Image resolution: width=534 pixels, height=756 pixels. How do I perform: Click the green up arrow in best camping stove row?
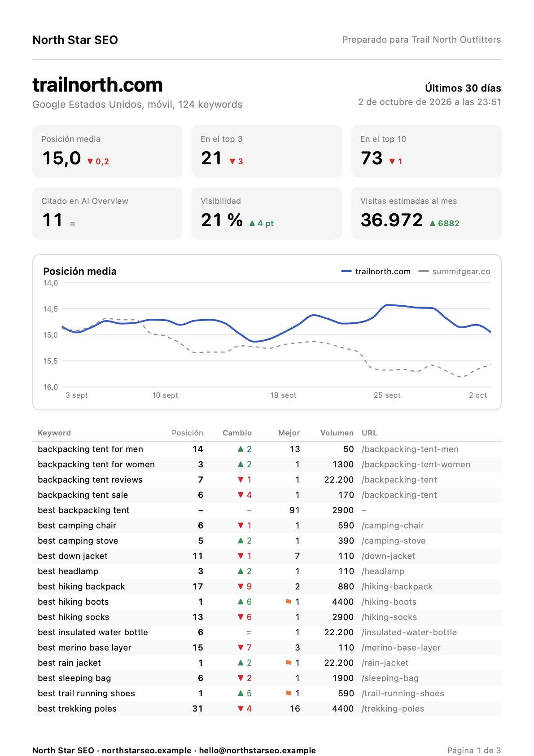241,541
